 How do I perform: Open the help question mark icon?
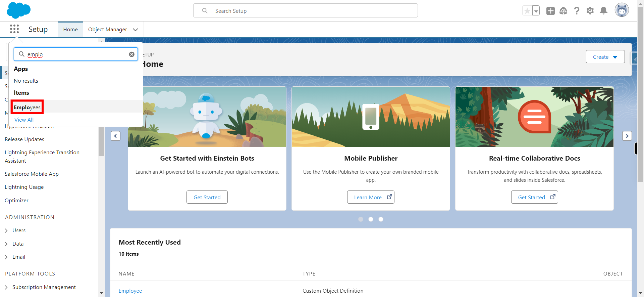(x=577, y=11)
